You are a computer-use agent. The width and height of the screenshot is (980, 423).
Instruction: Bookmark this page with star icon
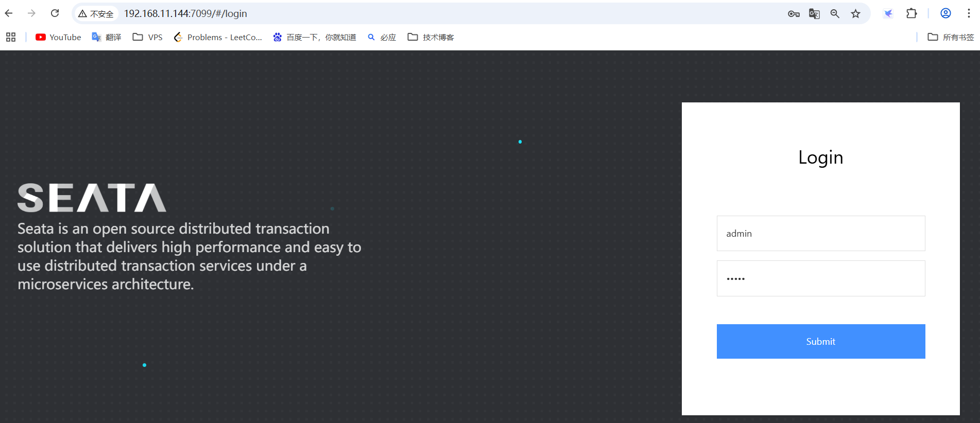855,14
